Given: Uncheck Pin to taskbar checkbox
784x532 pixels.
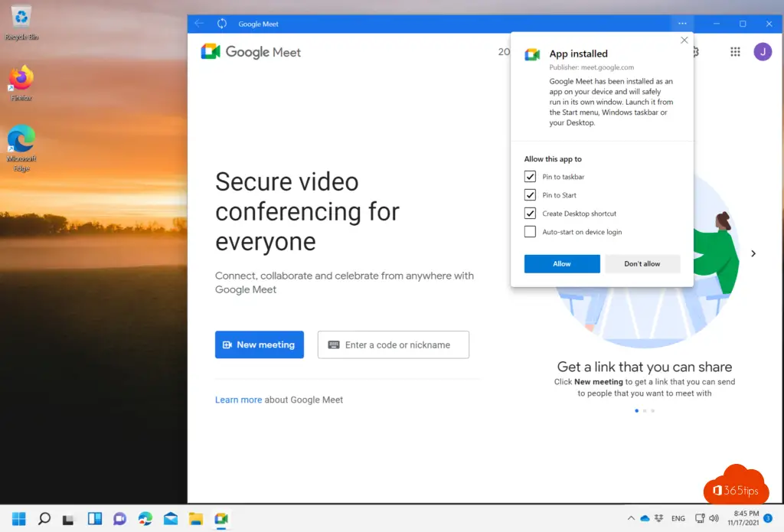Looking at the screenshot, I should (530, 177).
